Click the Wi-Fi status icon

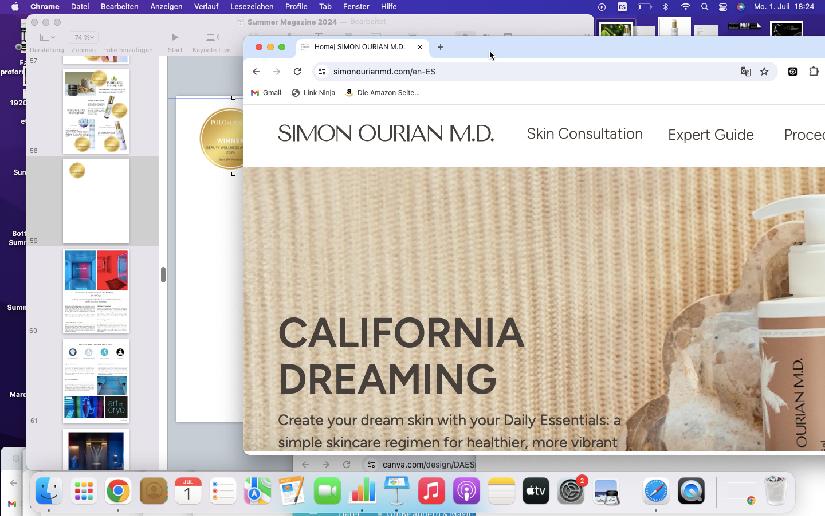tap(685, 6)
